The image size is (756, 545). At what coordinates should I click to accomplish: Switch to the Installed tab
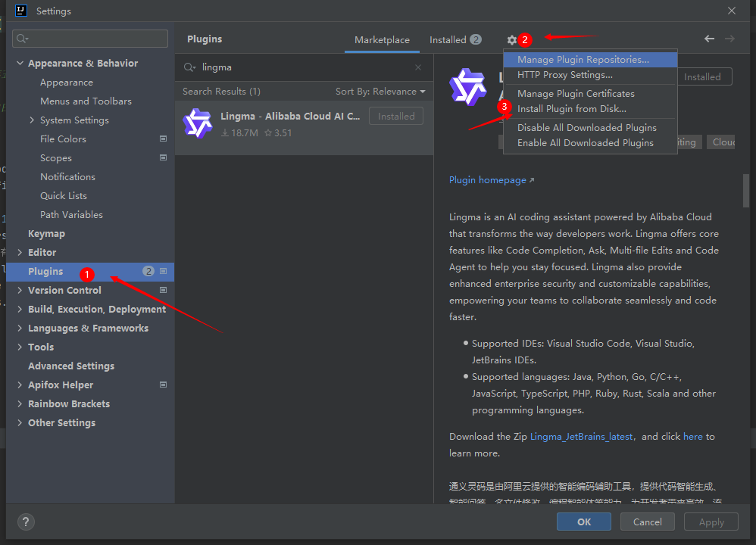click(455, 40)
